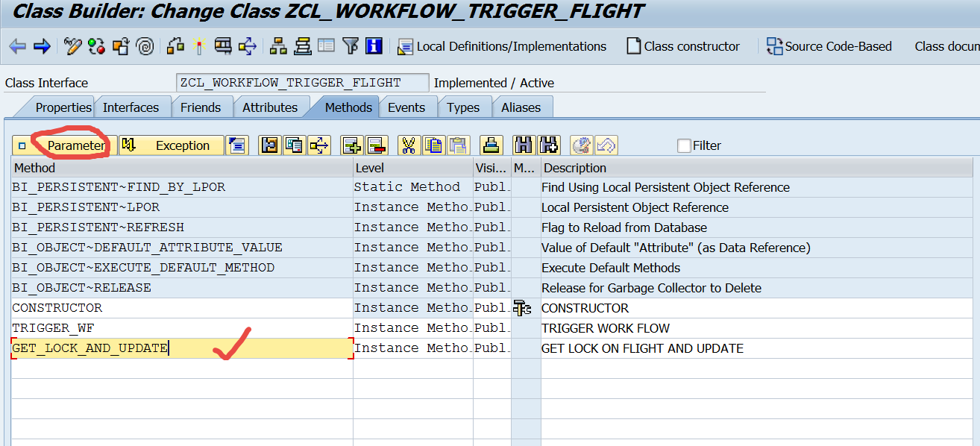Click the disabled undo-arrow icon beside Filter

(x=607, y=145)
